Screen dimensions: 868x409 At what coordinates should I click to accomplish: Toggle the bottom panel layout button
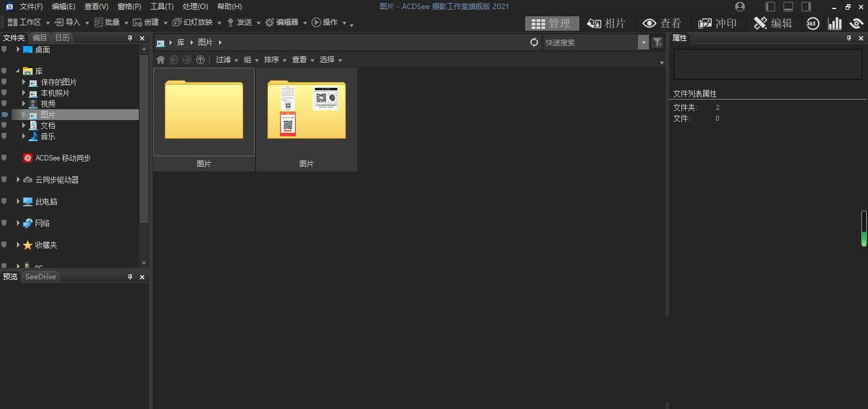point(788,7)
